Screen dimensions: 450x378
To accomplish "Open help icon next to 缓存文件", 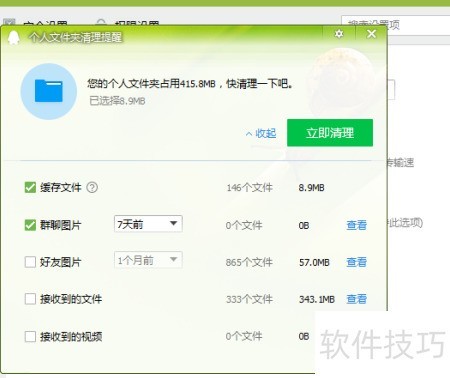I will (x=92, y=187).
